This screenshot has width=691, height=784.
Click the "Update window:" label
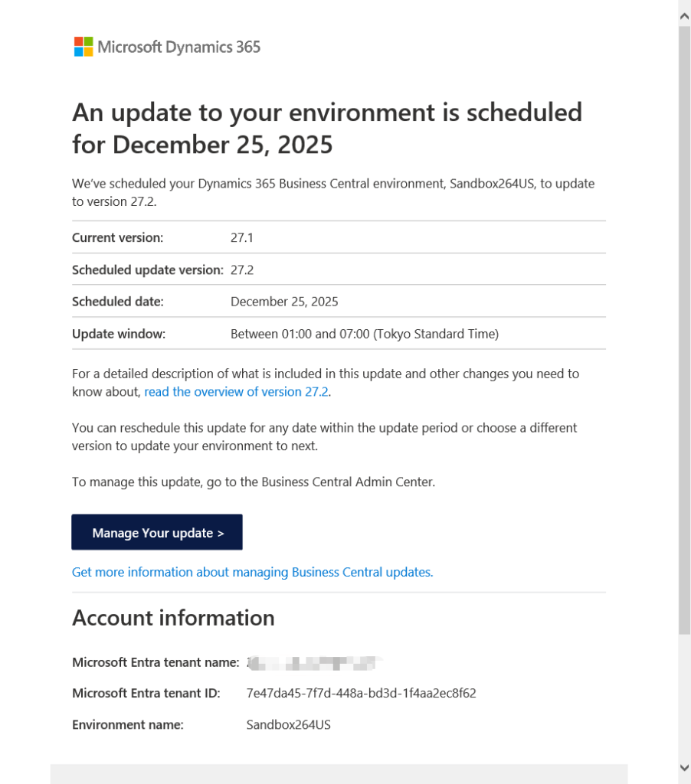click(x=119, y=334)
